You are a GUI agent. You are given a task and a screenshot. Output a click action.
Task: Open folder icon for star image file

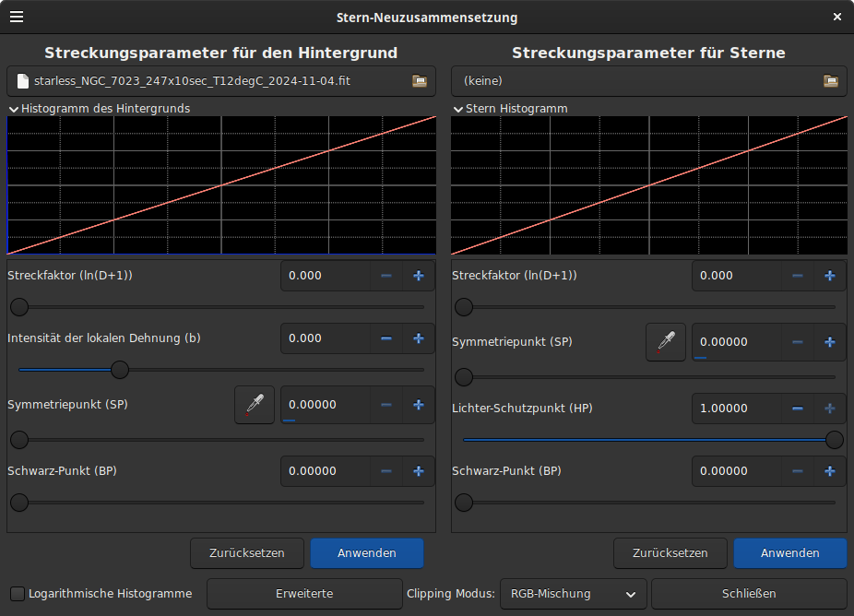coord(830,81)
